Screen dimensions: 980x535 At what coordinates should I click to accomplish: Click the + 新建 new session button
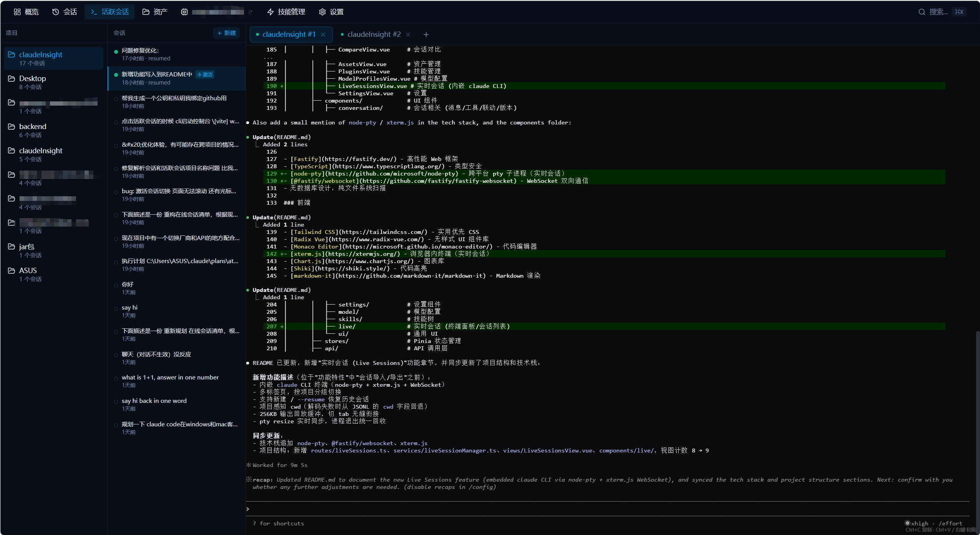click(x=226, y=33)
